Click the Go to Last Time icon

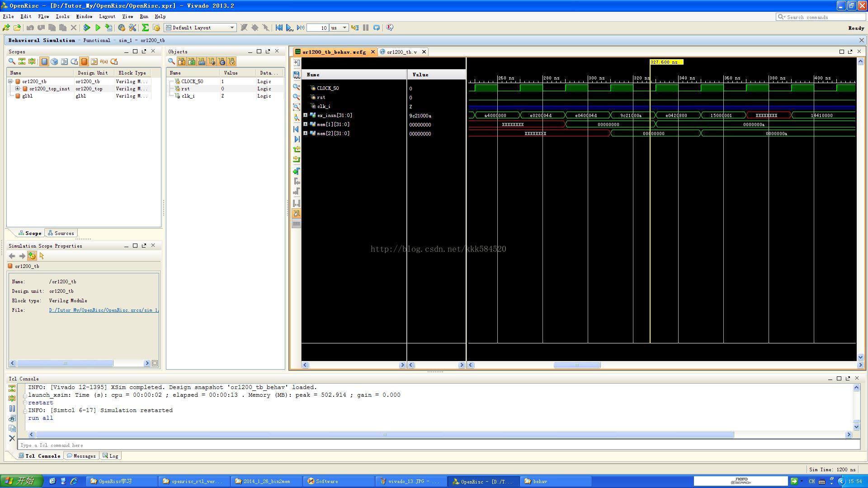tap(297, 139)
